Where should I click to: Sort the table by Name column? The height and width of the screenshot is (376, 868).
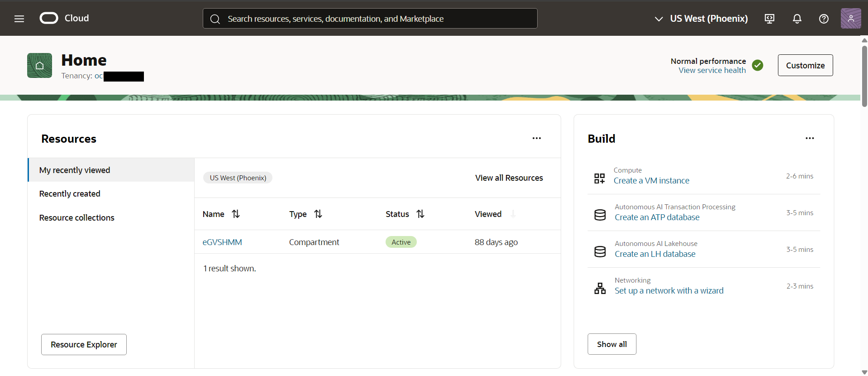point(236,214)
